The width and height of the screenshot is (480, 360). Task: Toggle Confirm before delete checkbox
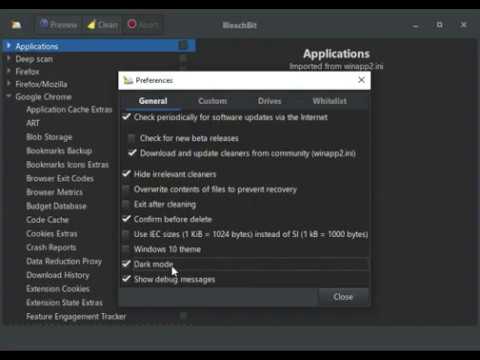click(126, 219)
